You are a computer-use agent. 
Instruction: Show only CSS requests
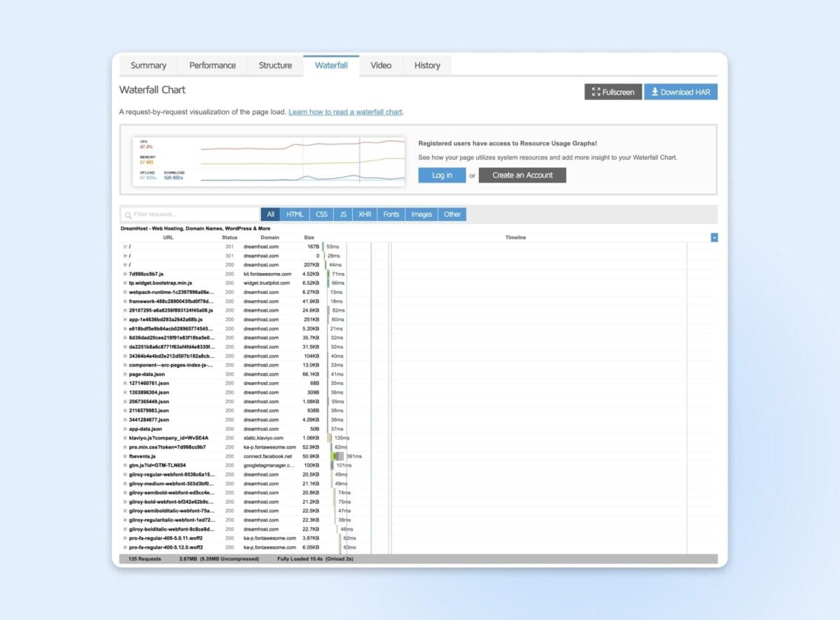[x=321, y=214]
